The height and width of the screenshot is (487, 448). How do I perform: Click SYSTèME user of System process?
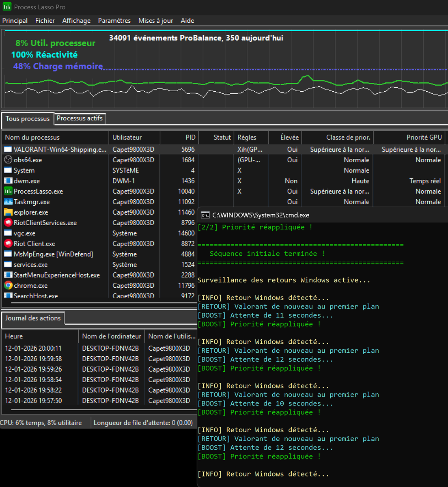[x=125, y=170]
